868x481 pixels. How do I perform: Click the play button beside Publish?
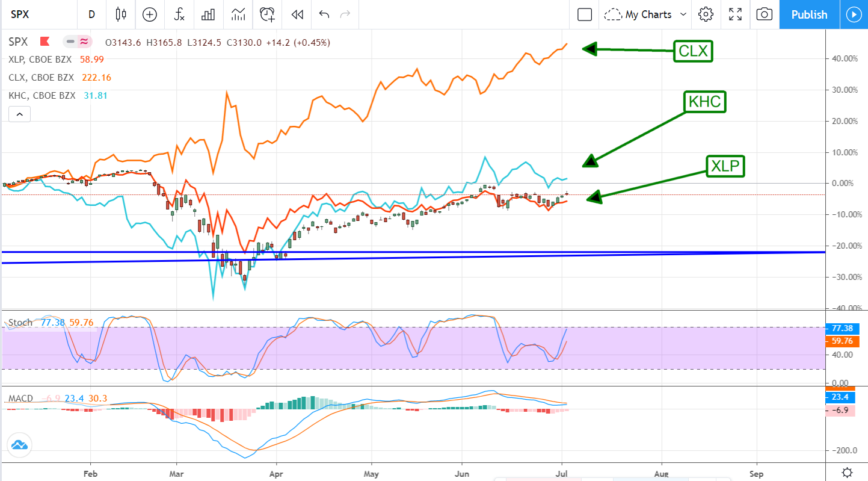pyautogui.click(x=854, y=14)
